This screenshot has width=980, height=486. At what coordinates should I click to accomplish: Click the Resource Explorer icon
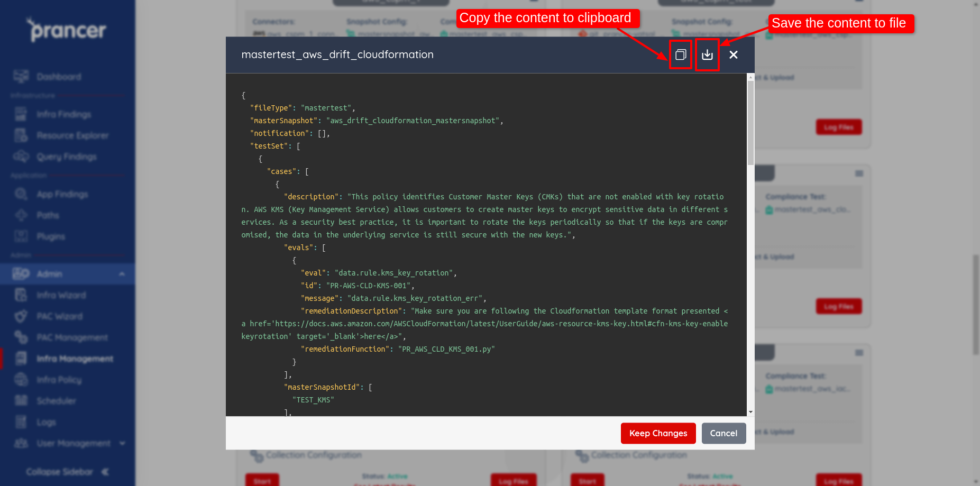point(21,135)
